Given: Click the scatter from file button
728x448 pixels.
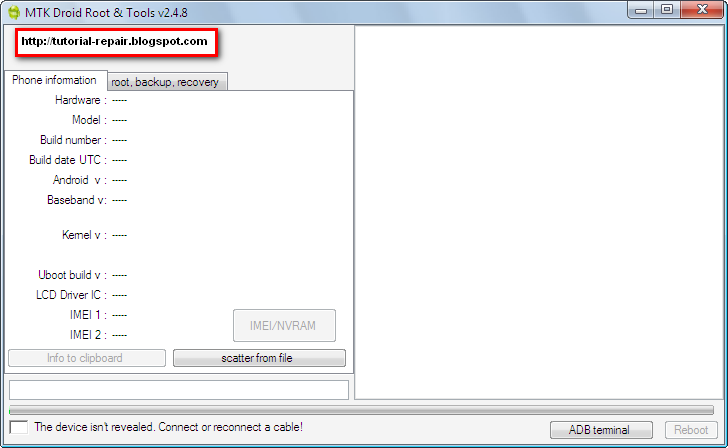Looking at the screenshot, I should click(259, 358).
